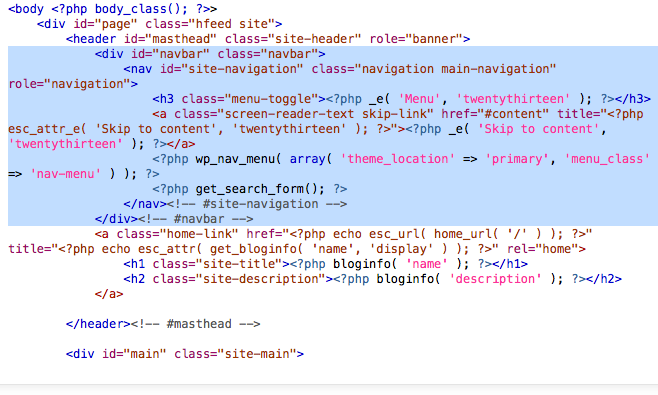Click the header id="masthead" tag
The height and width of the screenshot is (395, 658).
pos(141,39)
